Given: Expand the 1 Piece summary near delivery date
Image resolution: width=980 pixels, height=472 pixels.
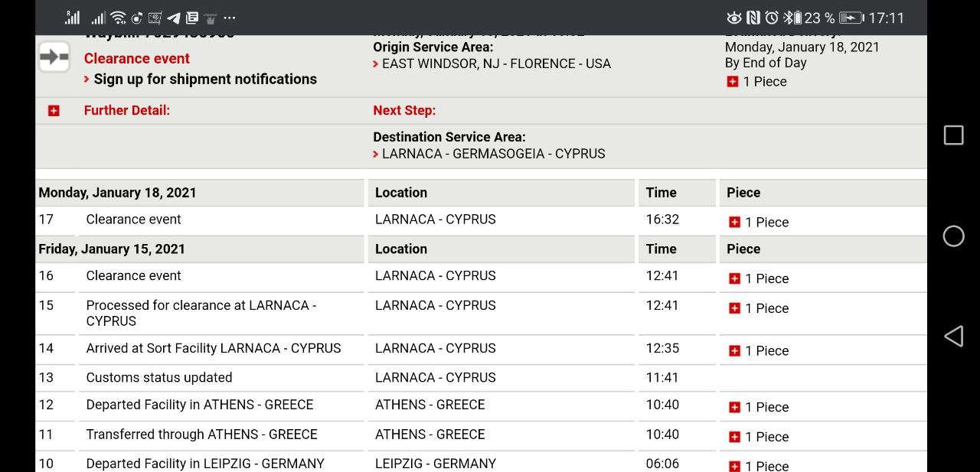Looking at the screenshot, I should tap(733, 82).
